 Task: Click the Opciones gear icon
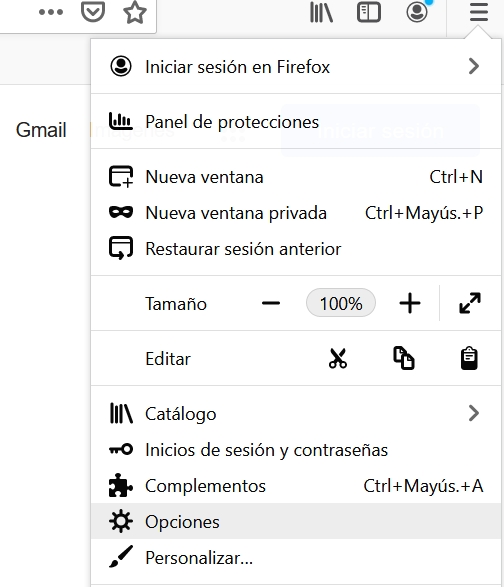(x=121, y=521)
